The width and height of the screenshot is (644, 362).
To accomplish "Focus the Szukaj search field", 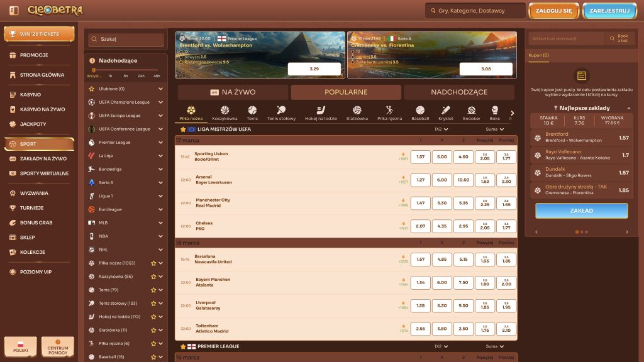I will [126, 39].
